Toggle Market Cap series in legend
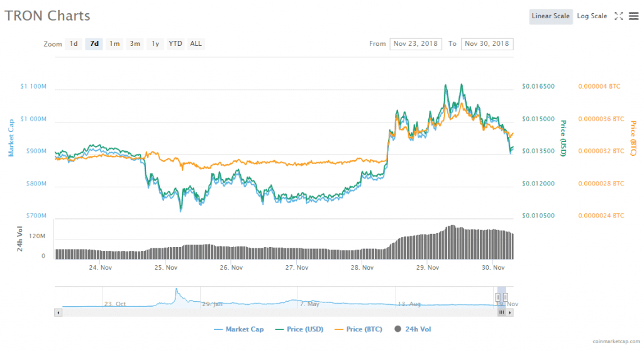This screenshot has width=644, height=352. point(239,329)
